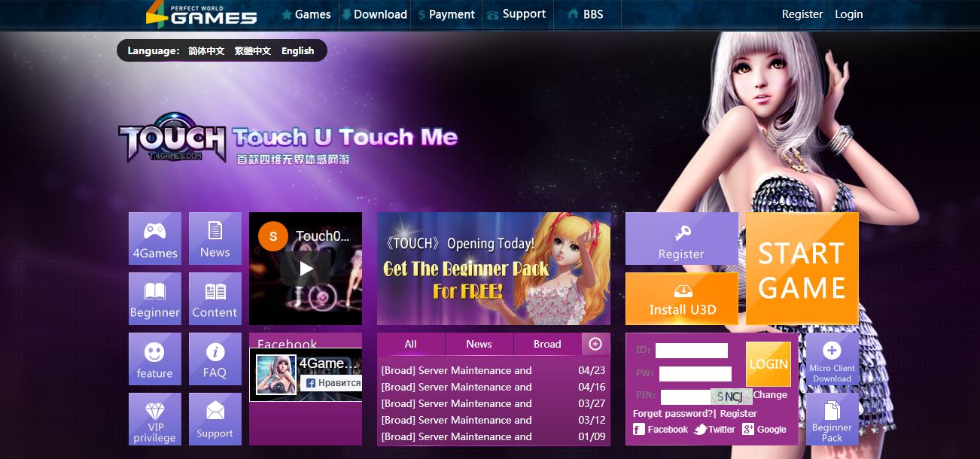Screen dimensions: 980x459
Task: Log in with Facebook icon link
Action: pyautogui.click(x=660, y=430)
